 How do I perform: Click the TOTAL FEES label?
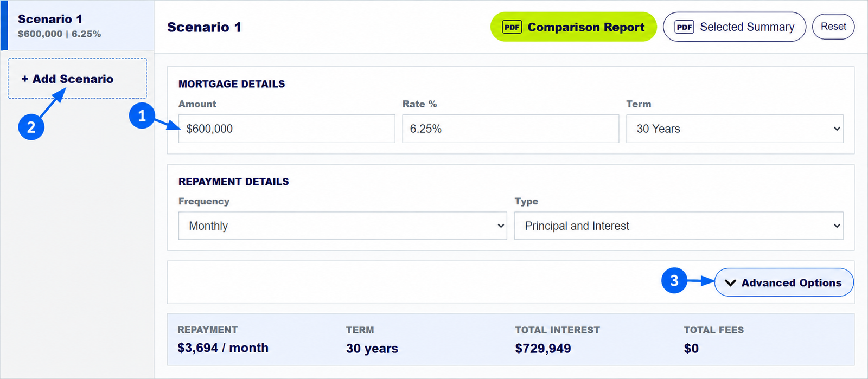[x=713, y=330]
